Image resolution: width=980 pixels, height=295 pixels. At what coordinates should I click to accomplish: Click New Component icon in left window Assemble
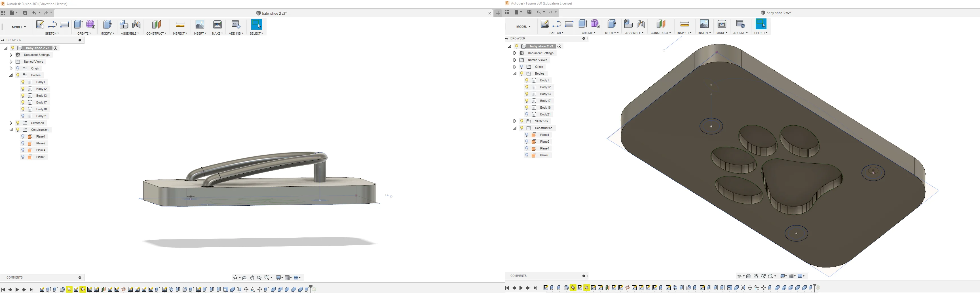pyautogui.click(x=124, y=25)
